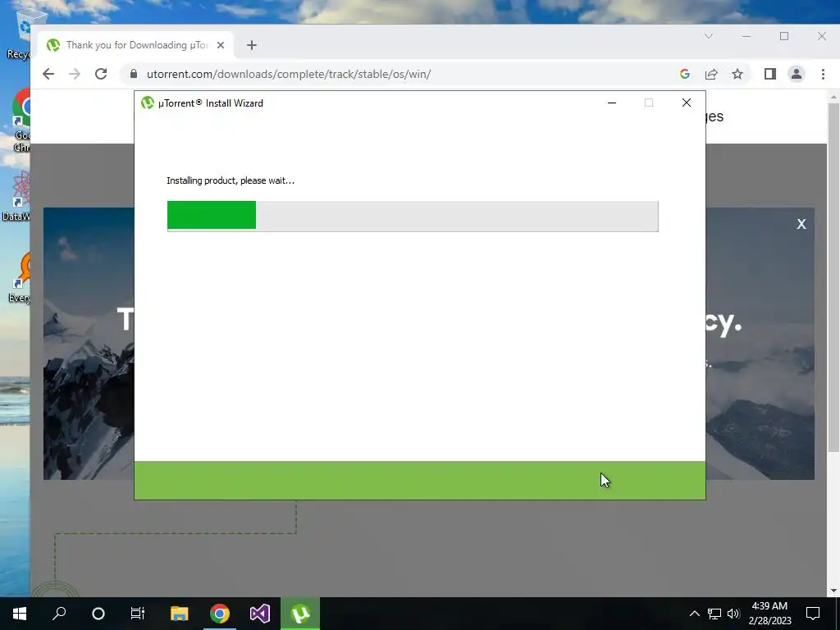Click the Chrome forward arrow button

75,74
